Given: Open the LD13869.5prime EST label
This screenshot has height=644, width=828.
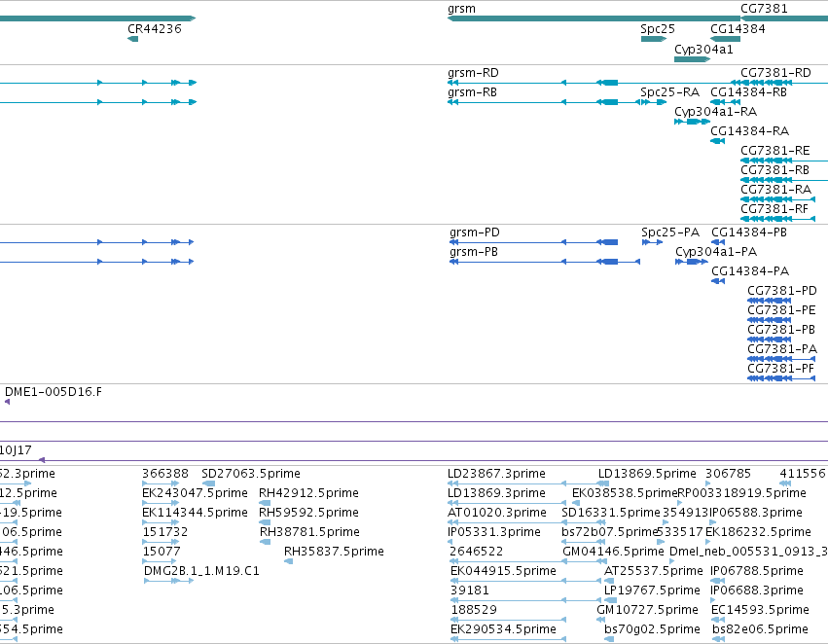Looking at the screenshot, I should [x=647, y=474].
